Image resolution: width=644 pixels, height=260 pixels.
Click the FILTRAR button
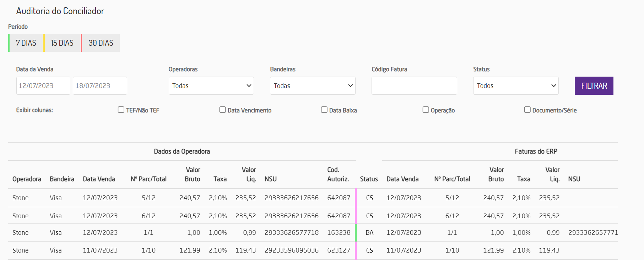594,86
